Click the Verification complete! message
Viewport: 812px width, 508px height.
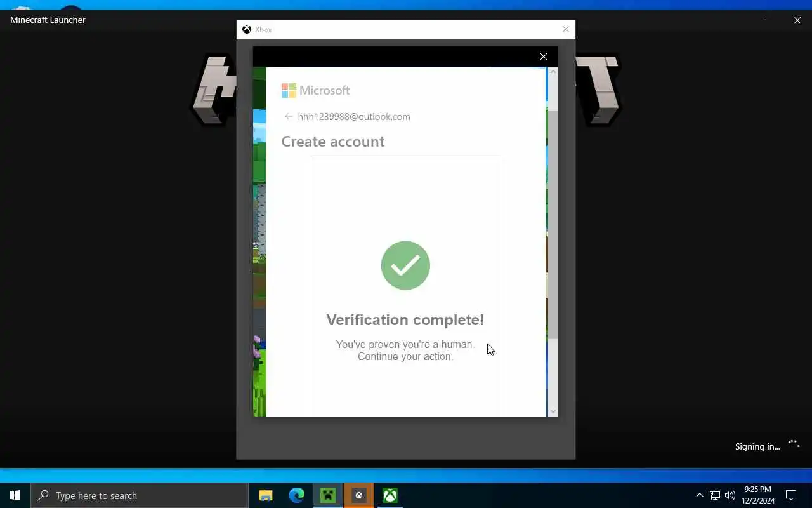point(405,319)
